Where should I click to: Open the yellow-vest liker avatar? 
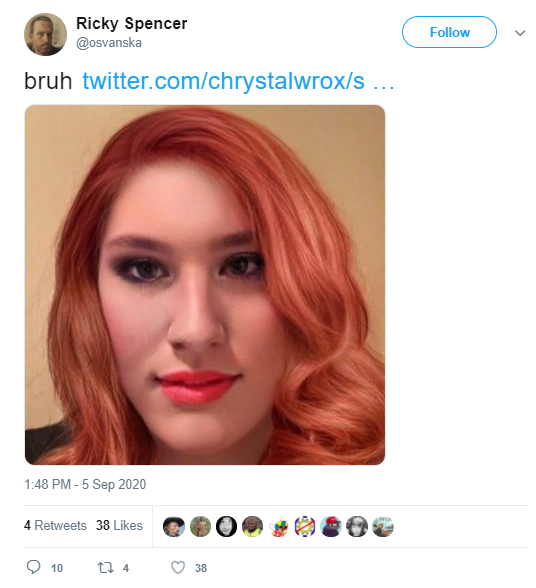pos(252,526)
